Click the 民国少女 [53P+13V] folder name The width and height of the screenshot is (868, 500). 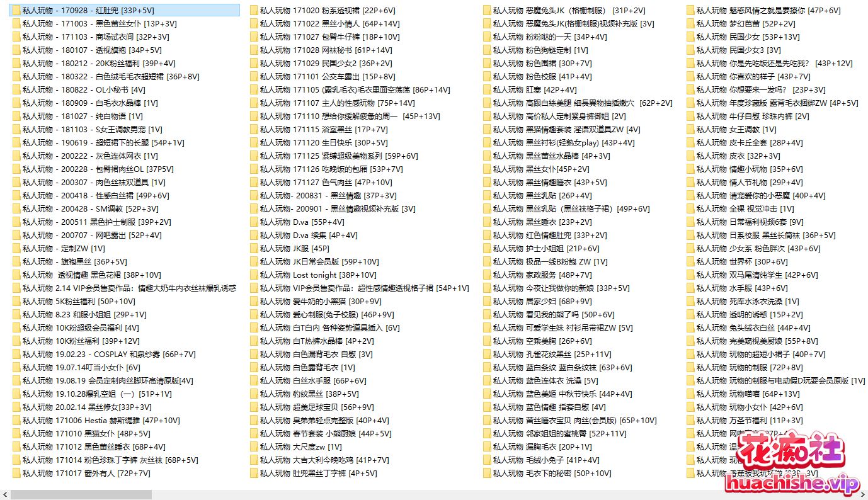[x=748, y=37]
